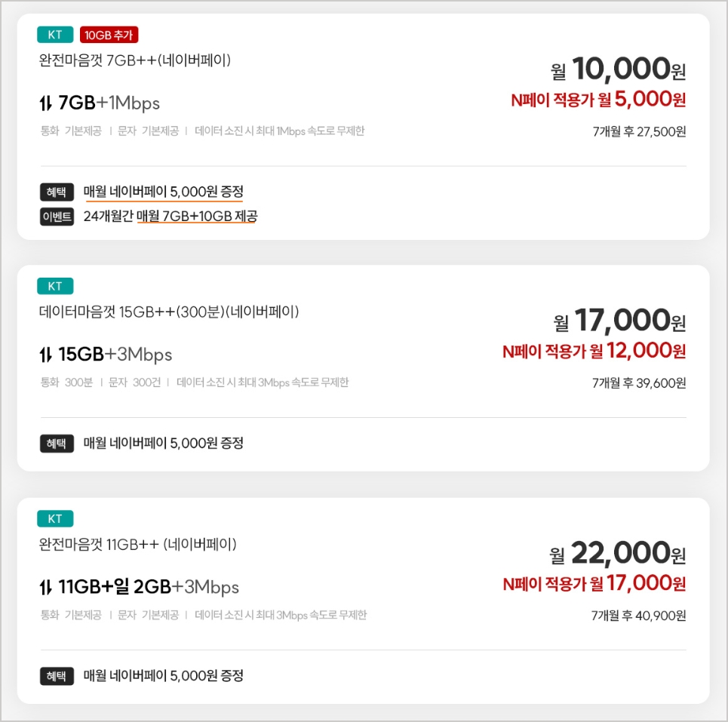The height and width of the screenshot is (722, 728).
Task: Click the data arrows icon beside 15GB+3Mbps
Action: click(45, 355)
